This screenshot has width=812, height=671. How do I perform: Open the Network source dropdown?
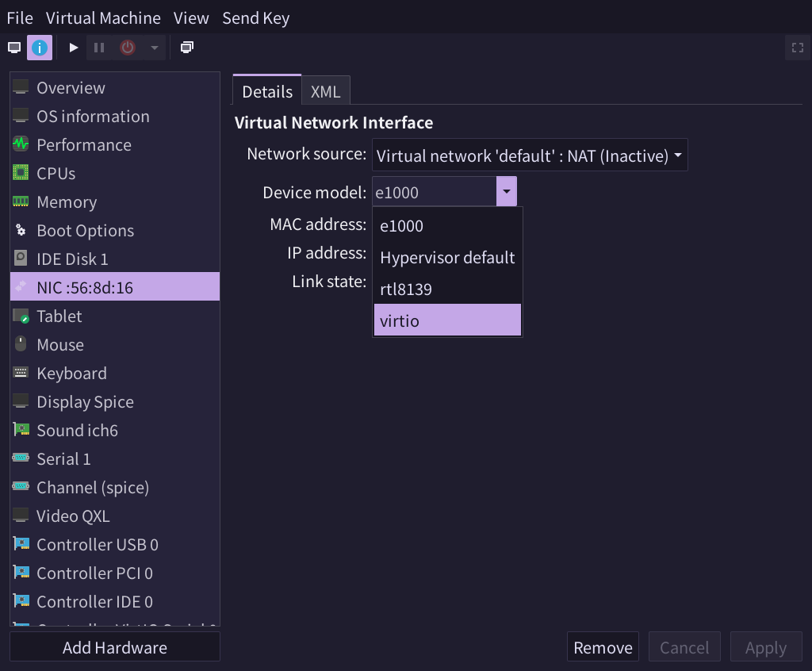pyautogui.click(x=529, y=154)
